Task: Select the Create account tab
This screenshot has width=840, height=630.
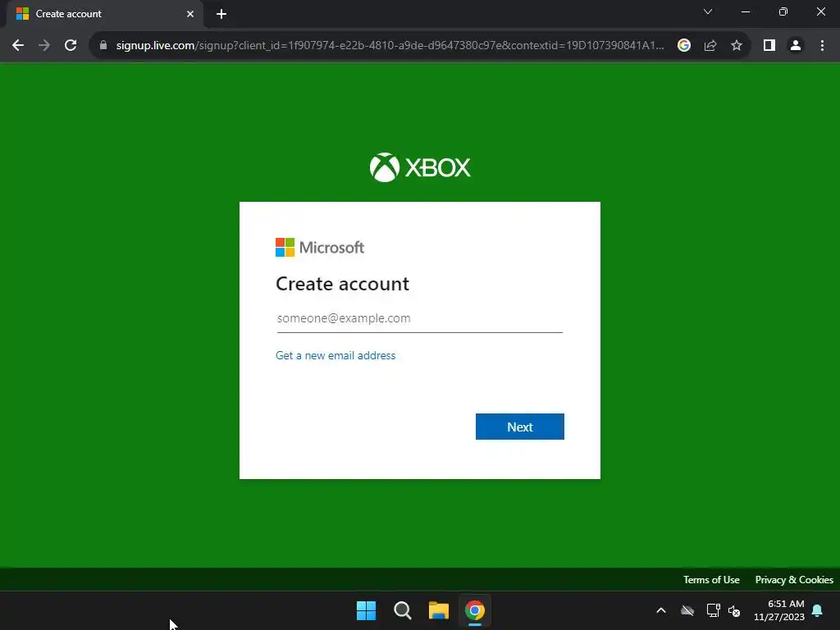Action: click(x=104, y=14)
